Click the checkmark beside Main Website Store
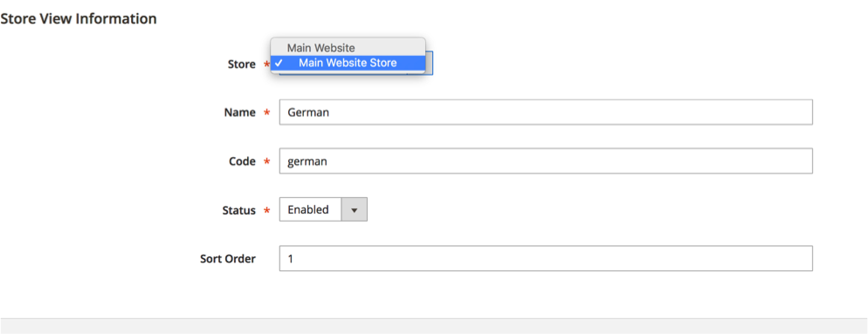The width and height of the screenshot is (868, 334). tap(279, 63)
